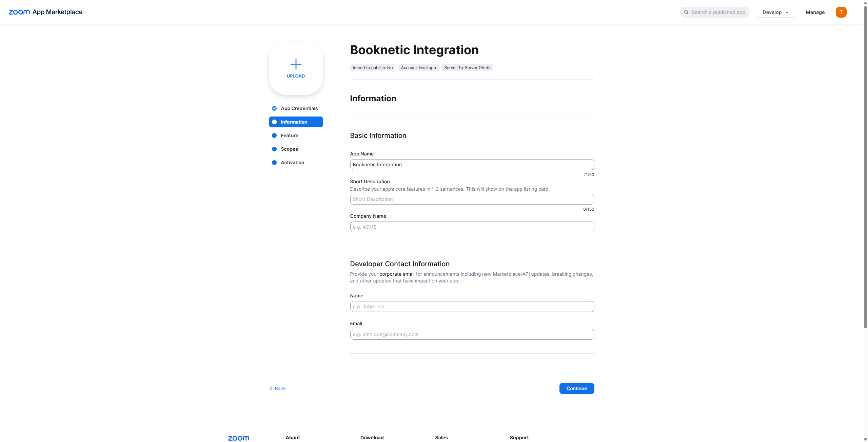The width and height of the screenshot is (868, 442).
Task: Click the Company Name input field
Action: coord(472,227)
